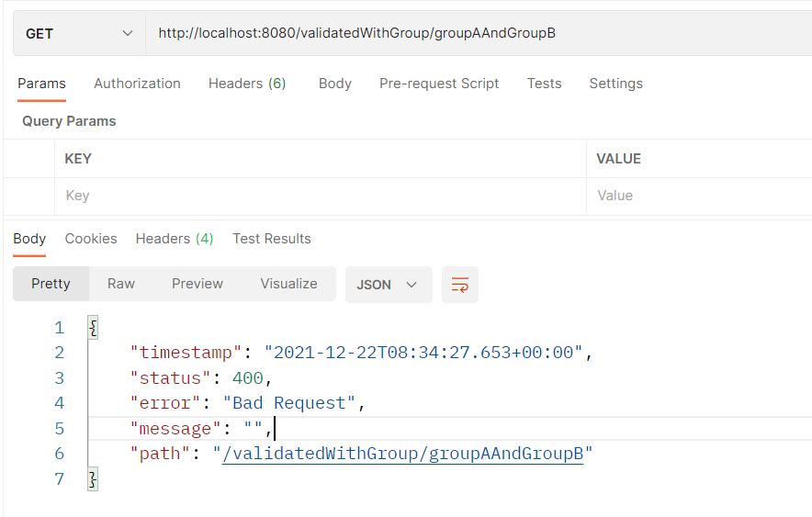812x517 pixels.
Task: Switch the response view to Preview
Action: point(197,284)
